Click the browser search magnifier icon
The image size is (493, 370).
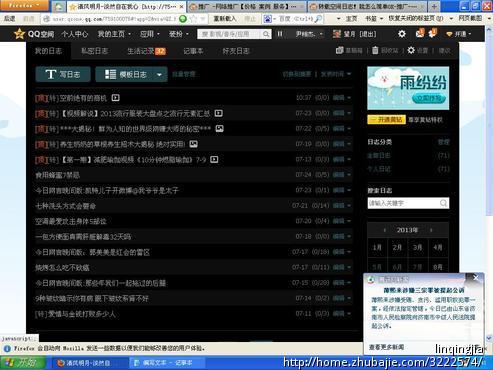pyautogui.click(x=318, y=19)
